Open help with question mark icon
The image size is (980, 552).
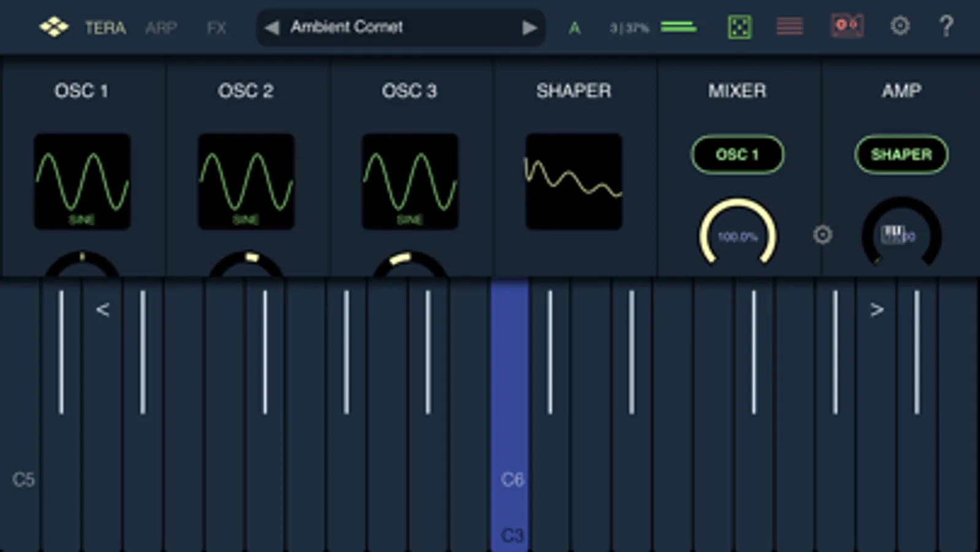point(946,26)
